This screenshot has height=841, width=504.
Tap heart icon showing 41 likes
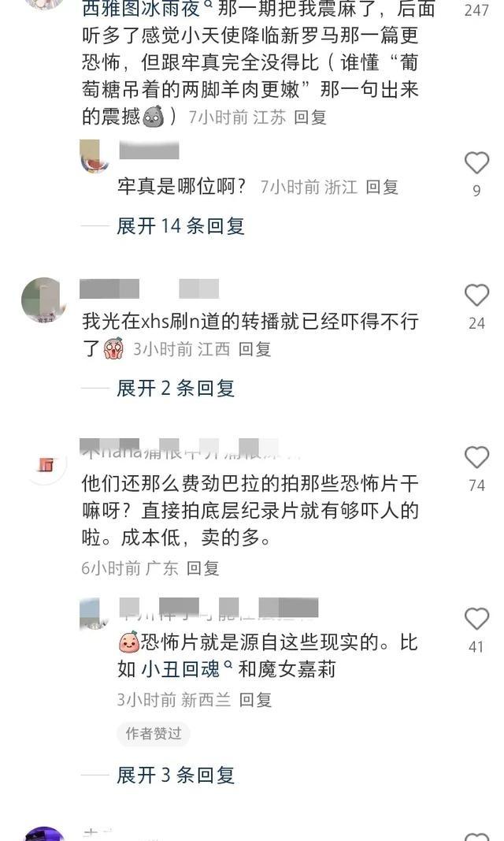click(x=476, y=619)
